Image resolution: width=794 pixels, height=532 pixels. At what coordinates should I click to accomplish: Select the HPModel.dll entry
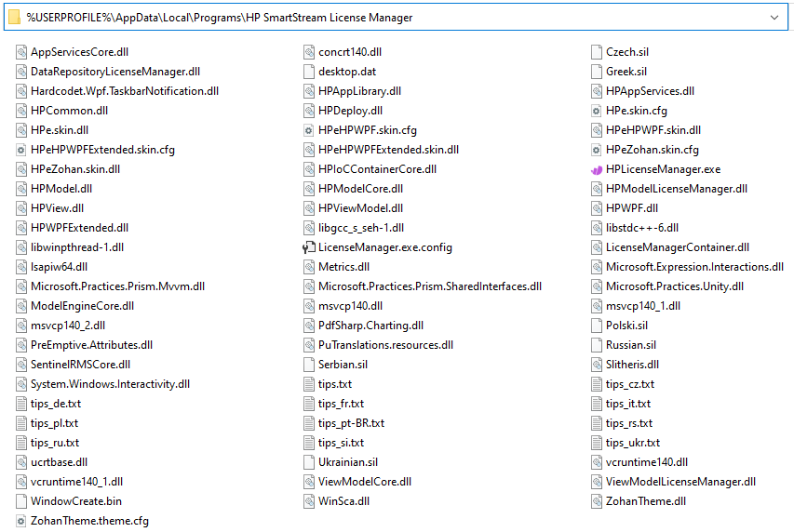61,189
